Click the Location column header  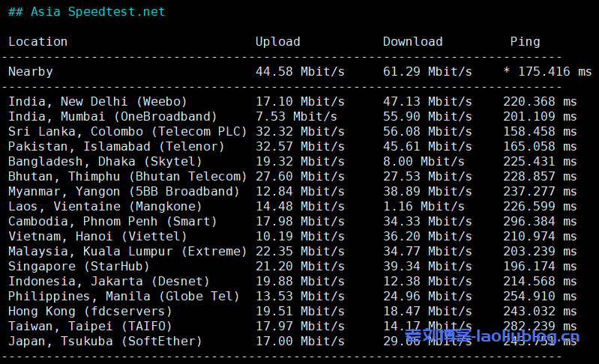pyautogui.click(x=37, y=42)
